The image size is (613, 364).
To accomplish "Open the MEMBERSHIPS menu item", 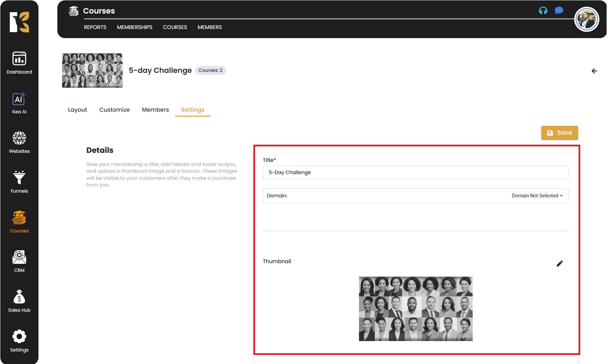I will pyautogui.click(x=135, y=27).
